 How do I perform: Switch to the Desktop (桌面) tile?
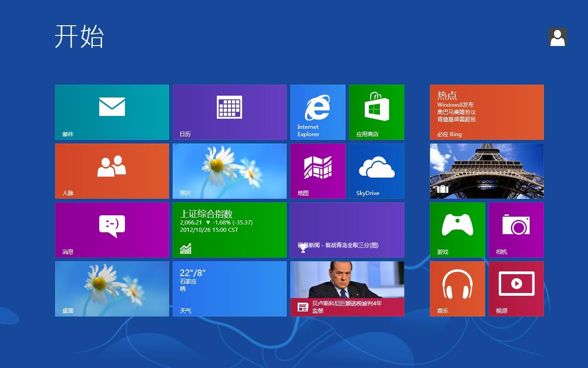click(x=112, y=288)
